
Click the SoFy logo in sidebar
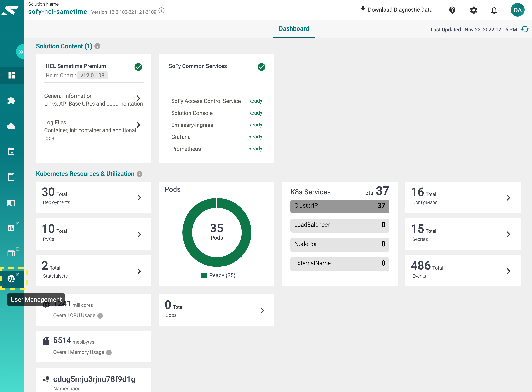click(x=10, y=10)
